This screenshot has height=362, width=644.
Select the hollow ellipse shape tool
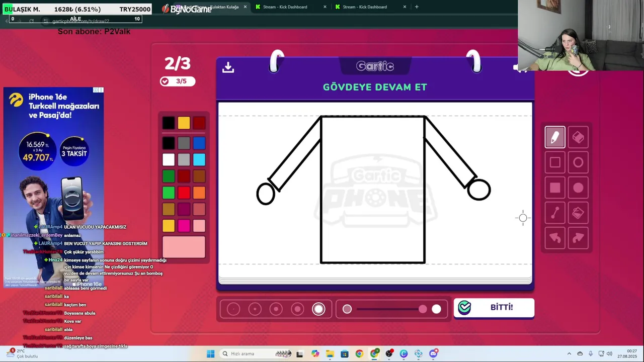578,162
